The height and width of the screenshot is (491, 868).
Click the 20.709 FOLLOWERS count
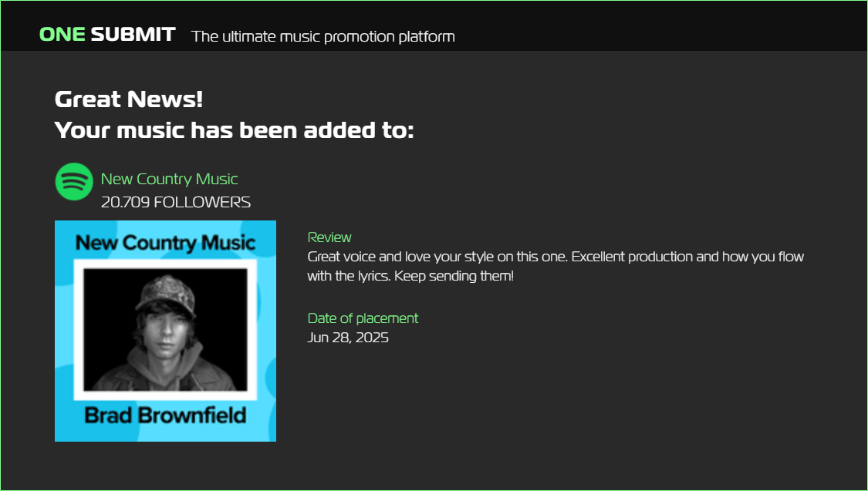click(175, 202)
